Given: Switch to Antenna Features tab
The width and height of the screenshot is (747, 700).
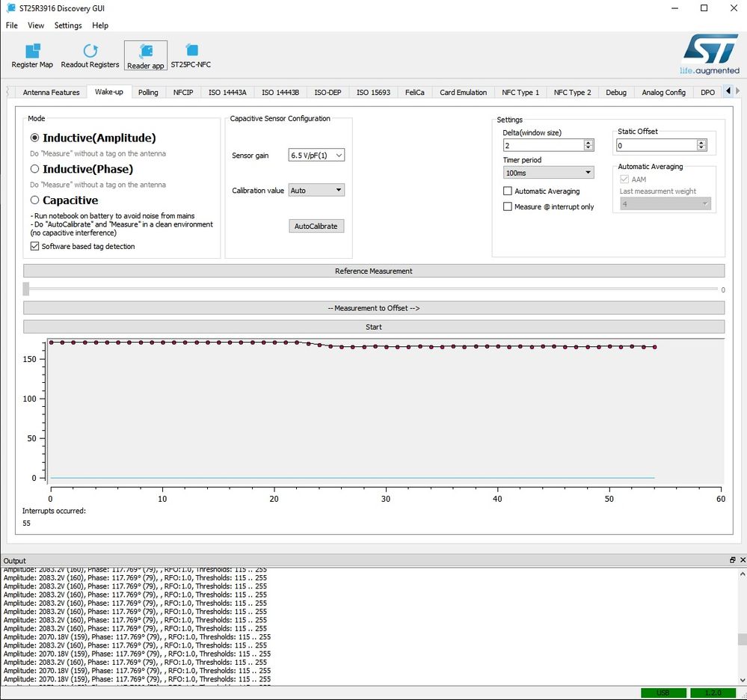Looking at the screenshot, I should click(51, 93).
